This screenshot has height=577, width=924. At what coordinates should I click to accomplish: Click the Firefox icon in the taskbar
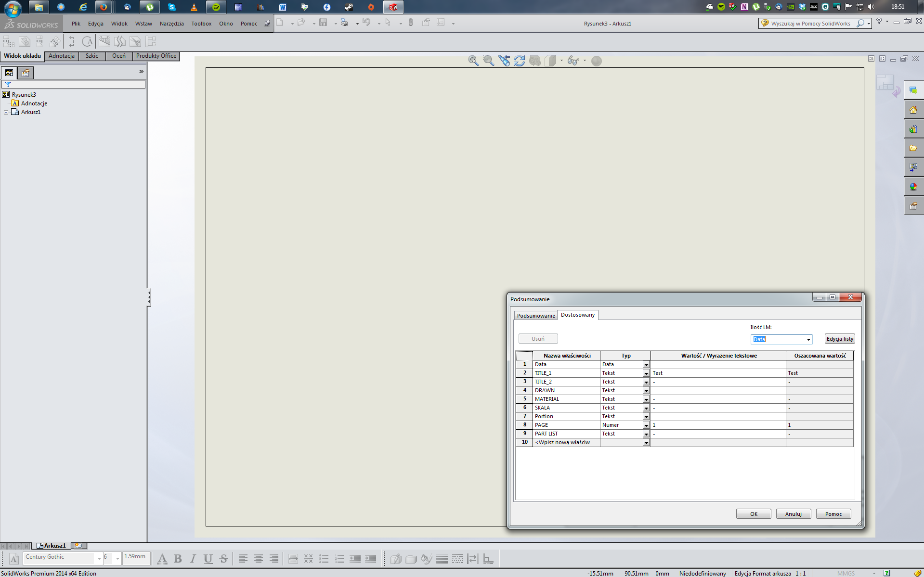coord(104,7)
